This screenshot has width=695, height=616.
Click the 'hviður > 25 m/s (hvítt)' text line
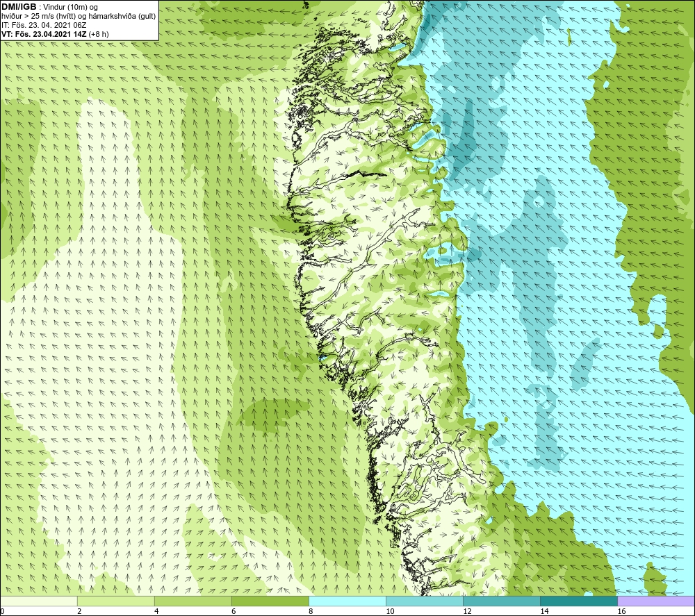point(79,17)
